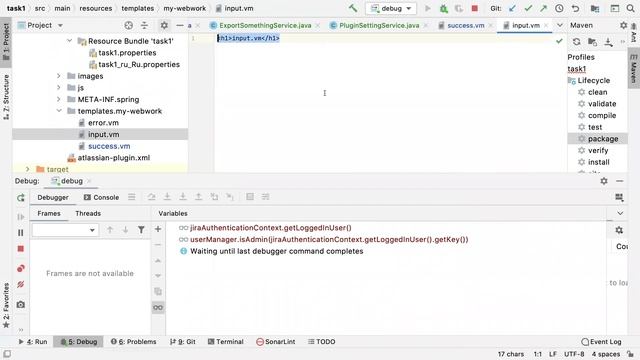Open the Debugger tab

tap(53, 198)
